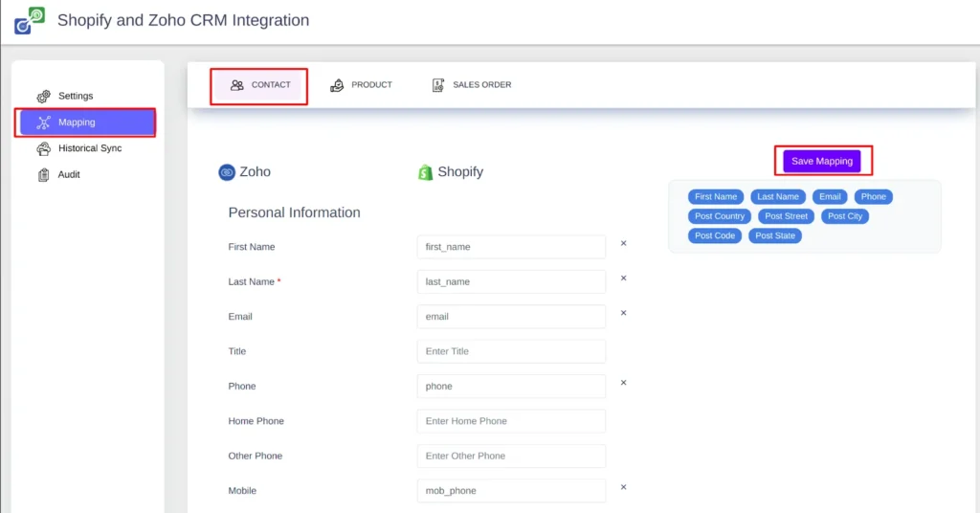
Task: Select the Post Street field chip
Action: click(x=787, y=216)
